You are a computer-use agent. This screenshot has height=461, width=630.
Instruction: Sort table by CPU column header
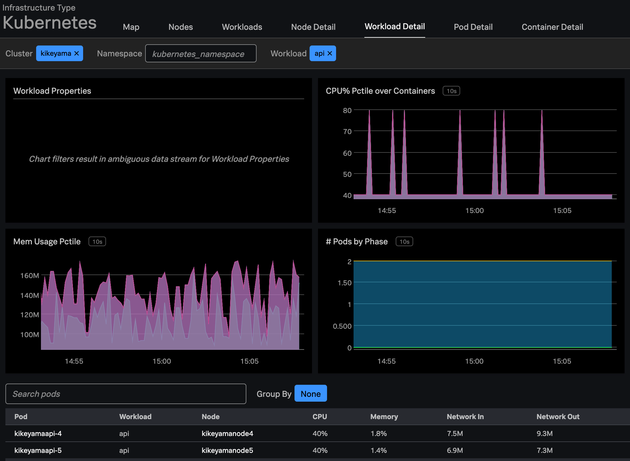coord(319,416)
